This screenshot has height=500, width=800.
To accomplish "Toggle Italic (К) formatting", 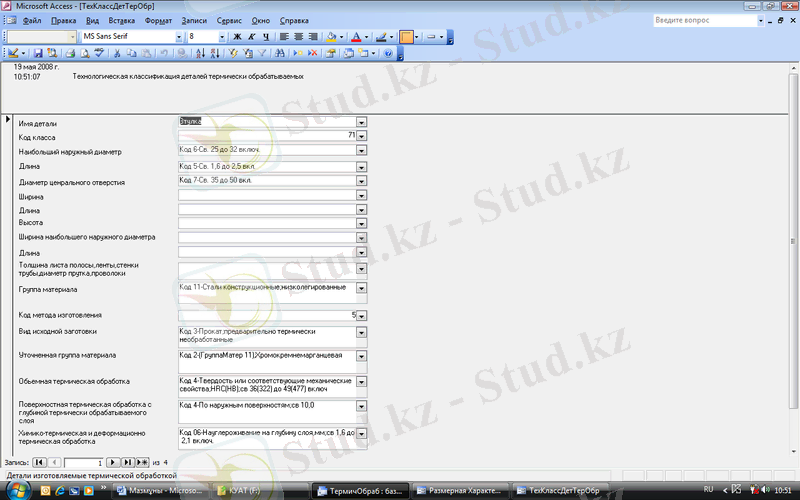I will [252, 37].
